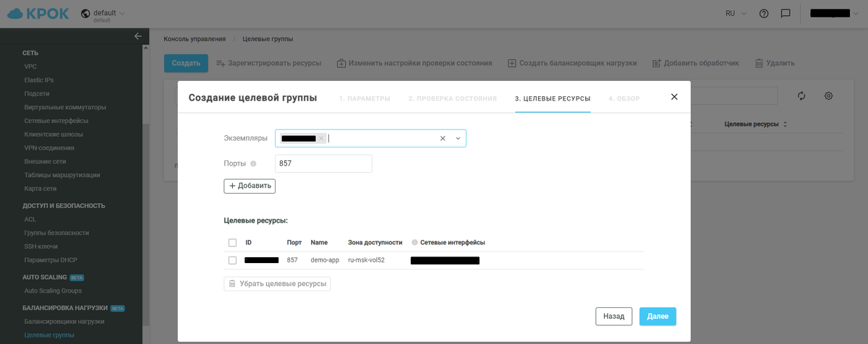868x344 pixels.
Task: Open VPN-соединения in the sidebar
Action: pos(51,147)
